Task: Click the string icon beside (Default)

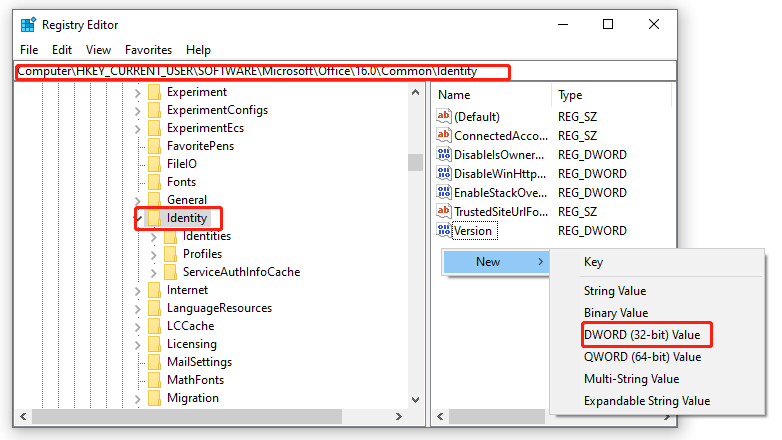Action: 443,116
